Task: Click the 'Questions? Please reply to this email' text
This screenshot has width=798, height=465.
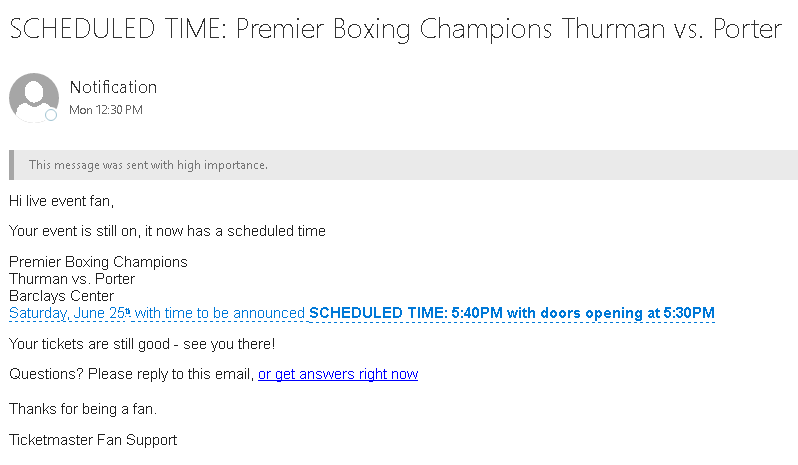Action: (131, 374)
